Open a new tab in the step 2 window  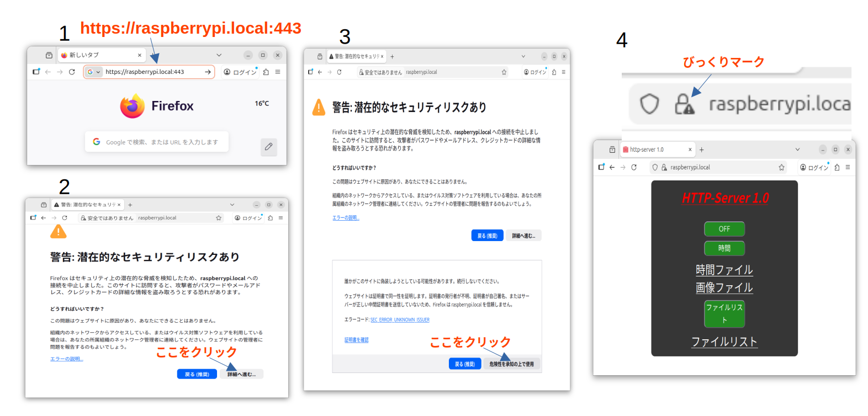(130, 205)
